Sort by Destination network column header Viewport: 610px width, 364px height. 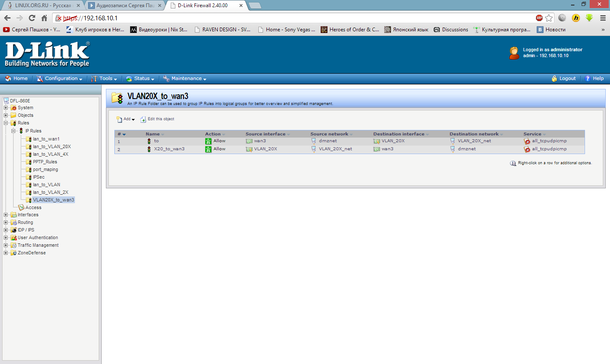pyautogui.click(x=474, y=134)
